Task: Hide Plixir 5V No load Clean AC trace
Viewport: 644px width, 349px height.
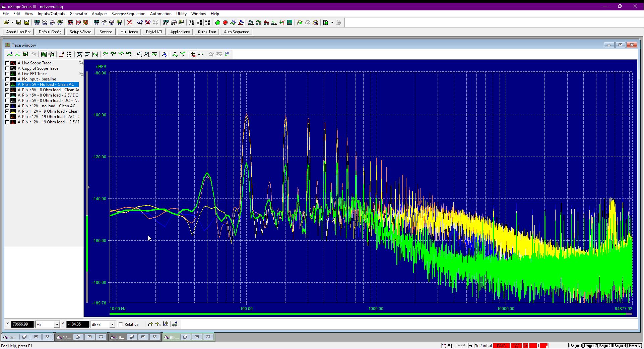Action: pyautogui.click(x=7, y=84)
